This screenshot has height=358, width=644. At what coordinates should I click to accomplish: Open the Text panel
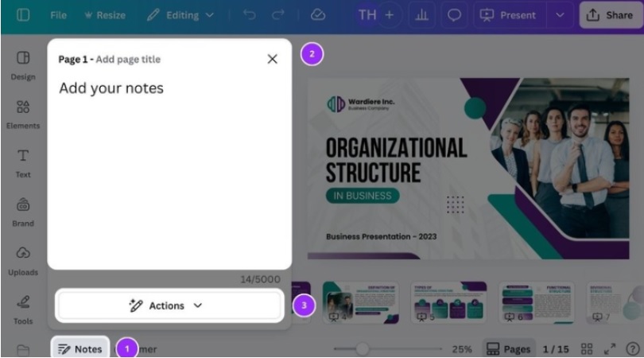click(x=23, y=163)
